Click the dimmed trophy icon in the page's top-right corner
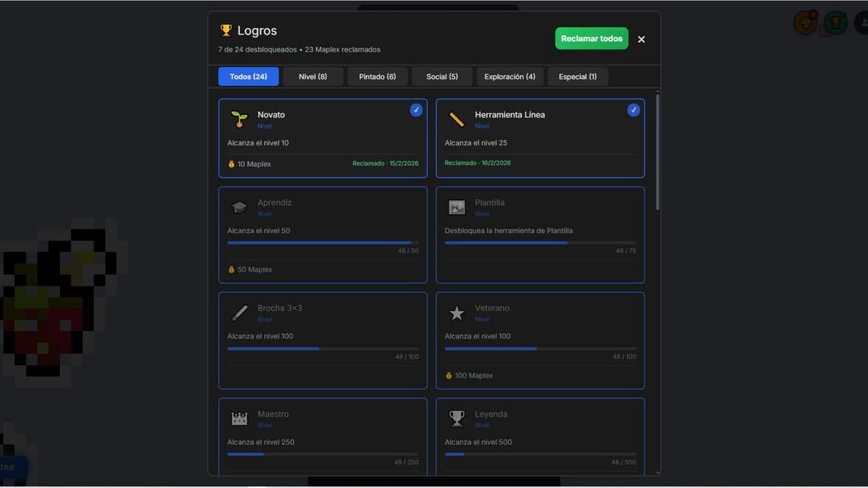 click(835, 23)
